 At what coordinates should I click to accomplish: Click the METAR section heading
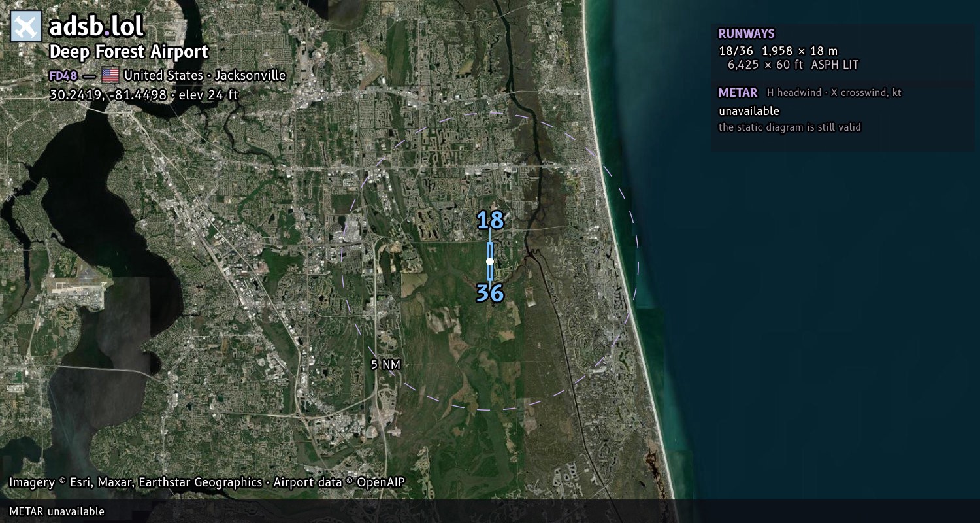tap(738, 93)
